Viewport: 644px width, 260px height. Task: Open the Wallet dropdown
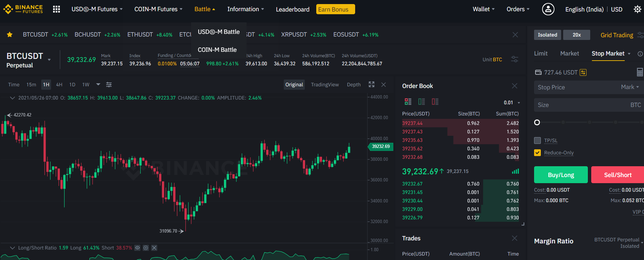484,9
